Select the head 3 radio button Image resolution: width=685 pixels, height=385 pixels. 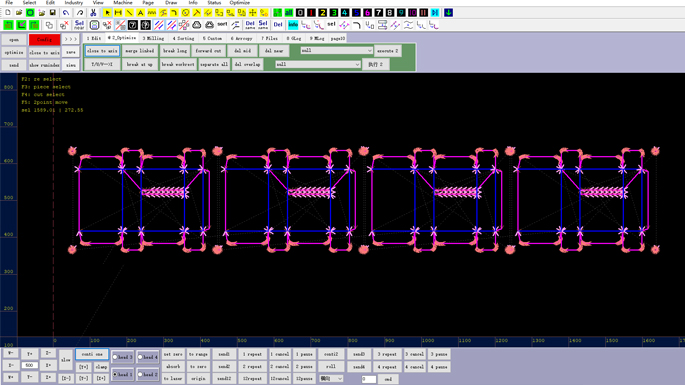pyautogui.click(x=115, y=357)
